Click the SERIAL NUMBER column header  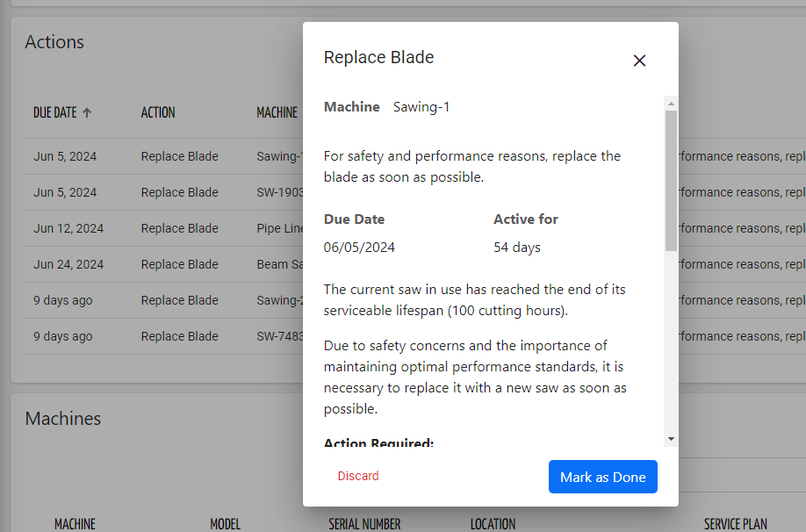pyautogui.click(x=364, y=524)
